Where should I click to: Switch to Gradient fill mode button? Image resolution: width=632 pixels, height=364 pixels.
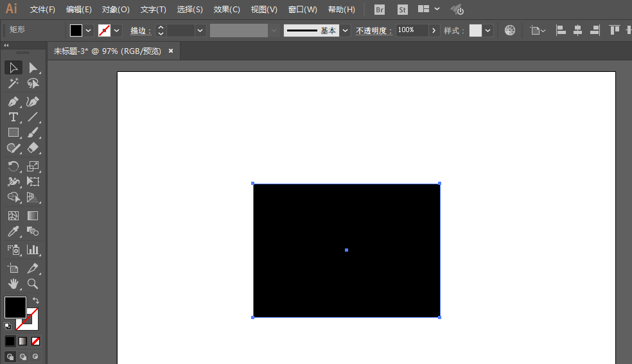[x=23, y=342]
